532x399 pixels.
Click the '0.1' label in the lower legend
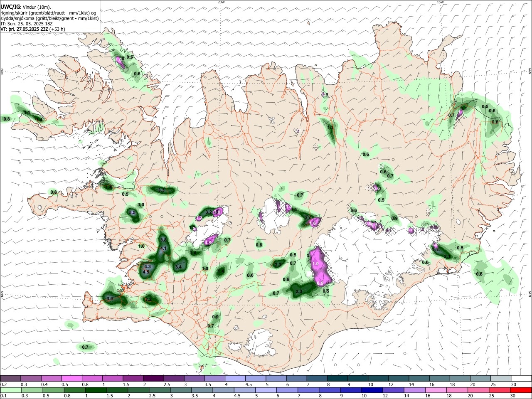click(x=3, y=396)
